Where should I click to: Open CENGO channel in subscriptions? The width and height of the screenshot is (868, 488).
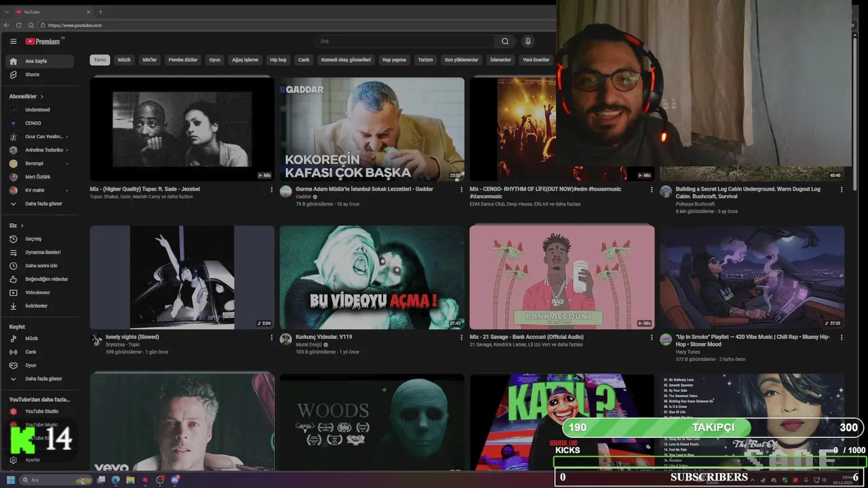(39, 123)
